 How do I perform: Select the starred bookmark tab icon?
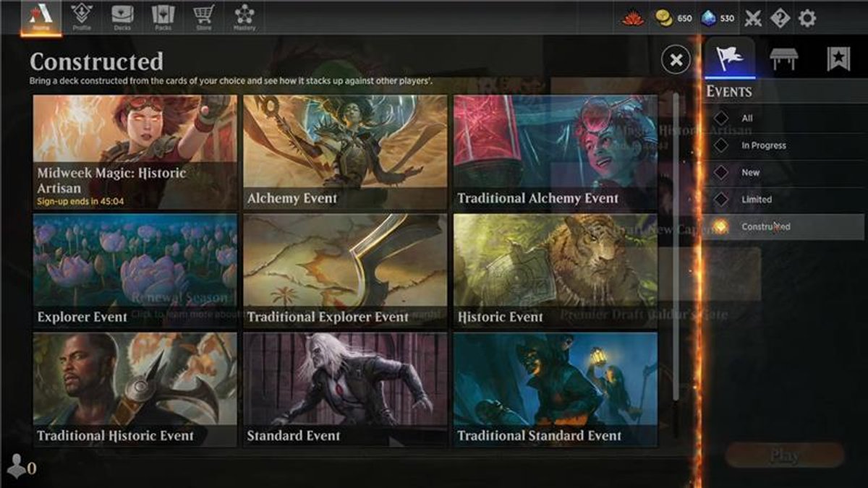(x=838, y=59)
